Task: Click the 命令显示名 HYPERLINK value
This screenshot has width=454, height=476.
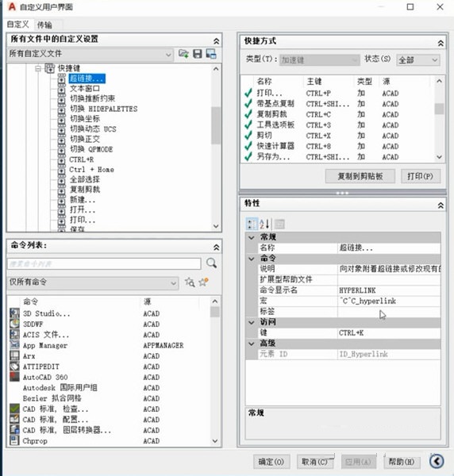Action: [389, 290]
